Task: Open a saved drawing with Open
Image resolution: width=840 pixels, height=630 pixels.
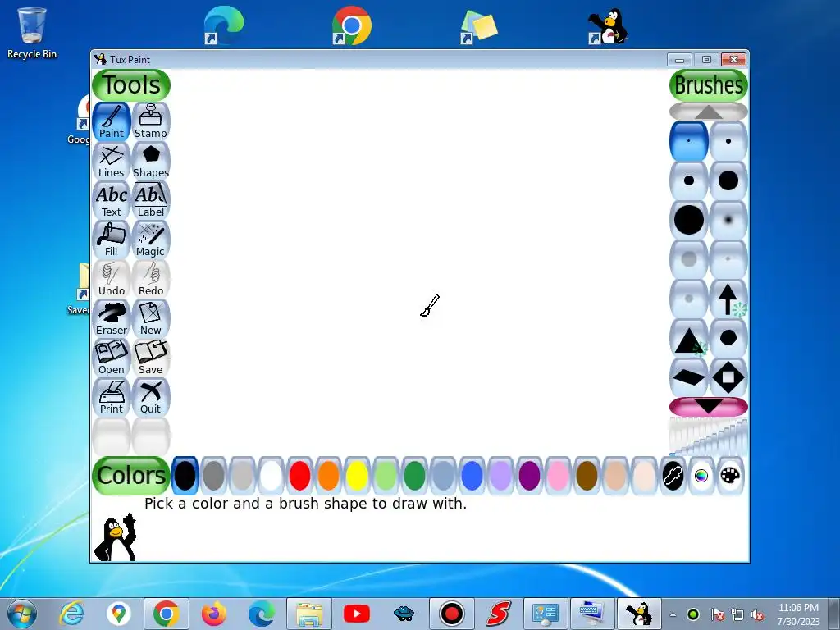Action: tap(112, 358)
